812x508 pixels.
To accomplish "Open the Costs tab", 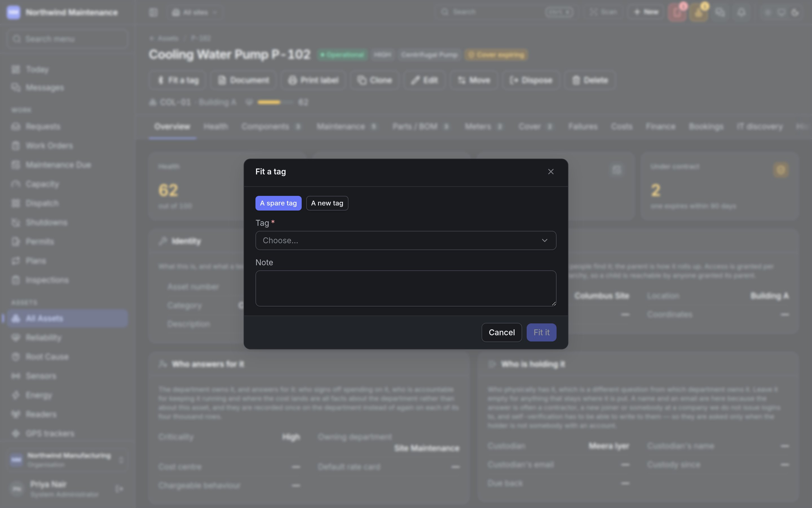I will pyautogui.click(x=622, y=127).
